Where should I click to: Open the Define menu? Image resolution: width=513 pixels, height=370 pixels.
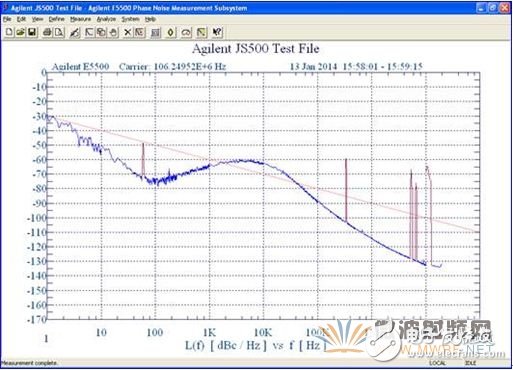point(56,19)
